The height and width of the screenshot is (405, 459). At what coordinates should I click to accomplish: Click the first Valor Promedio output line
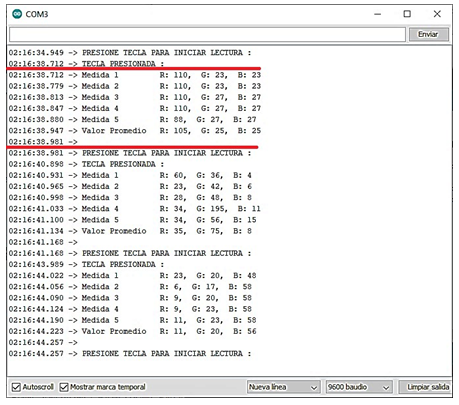click(x=135, y=131)
